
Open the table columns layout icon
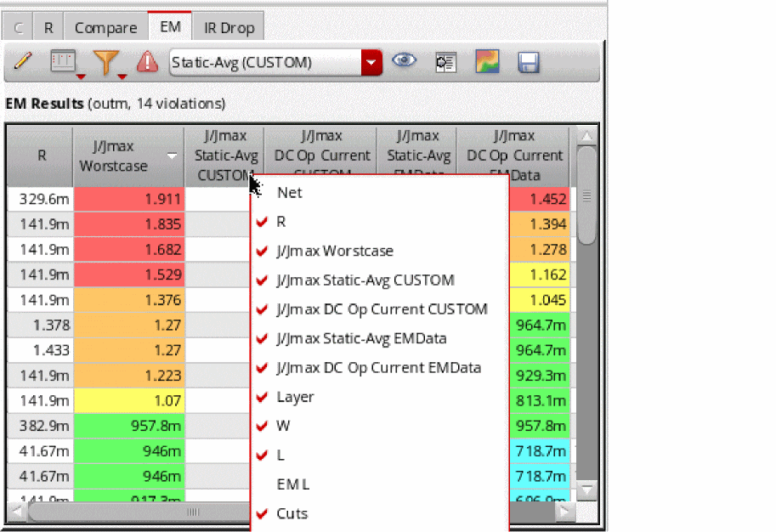click(64, 62)
